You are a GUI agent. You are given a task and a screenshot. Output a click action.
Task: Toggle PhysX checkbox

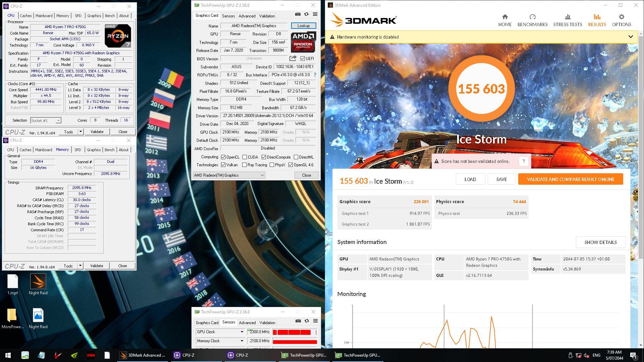(272, 165)
